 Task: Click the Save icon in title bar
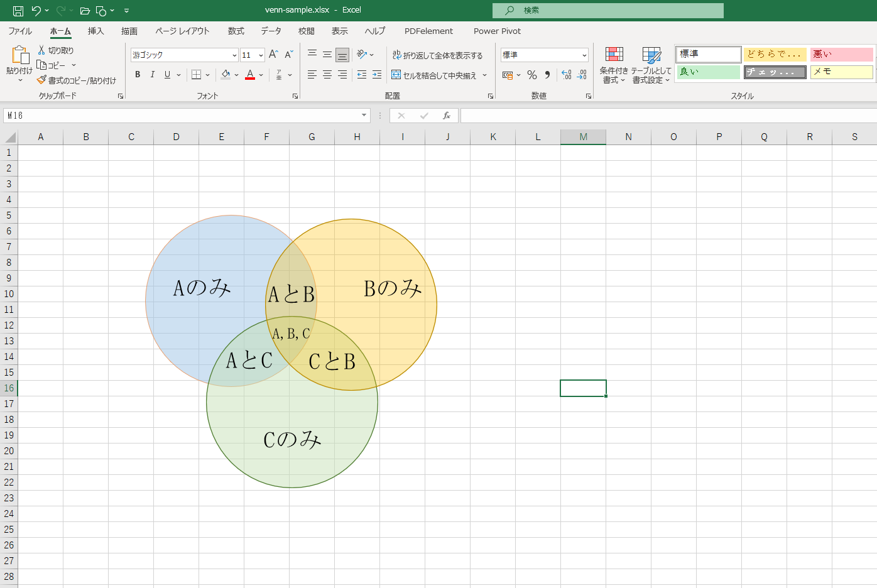[x=18, y=11]
